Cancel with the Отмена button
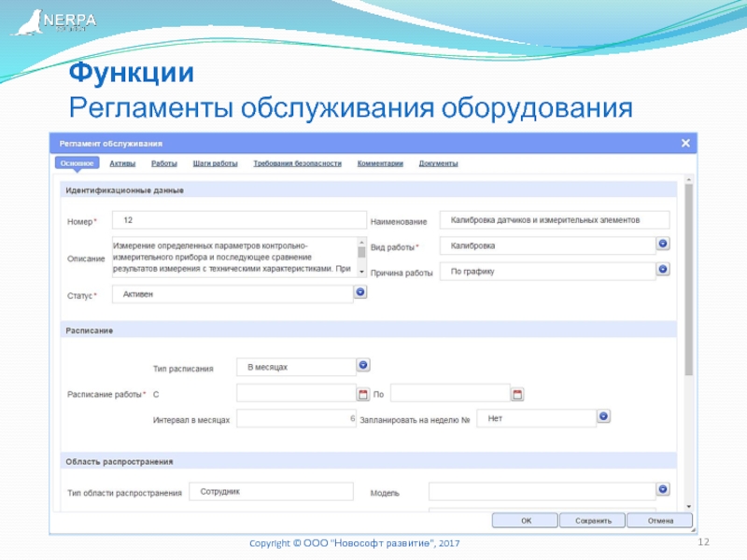This screenshot has height=560, width=747. [660, 521]
